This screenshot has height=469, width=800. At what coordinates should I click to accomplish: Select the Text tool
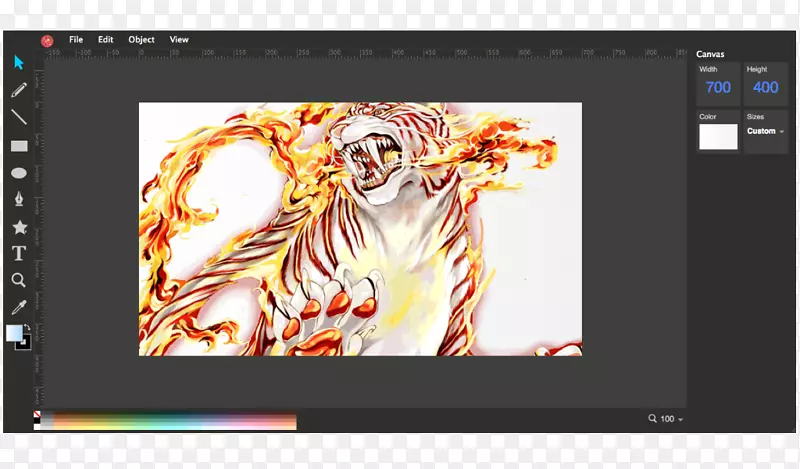click(x=19, y=253)
